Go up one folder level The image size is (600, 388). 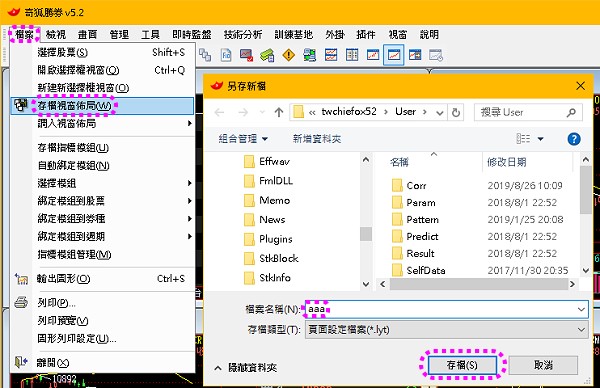pos(279,112)
